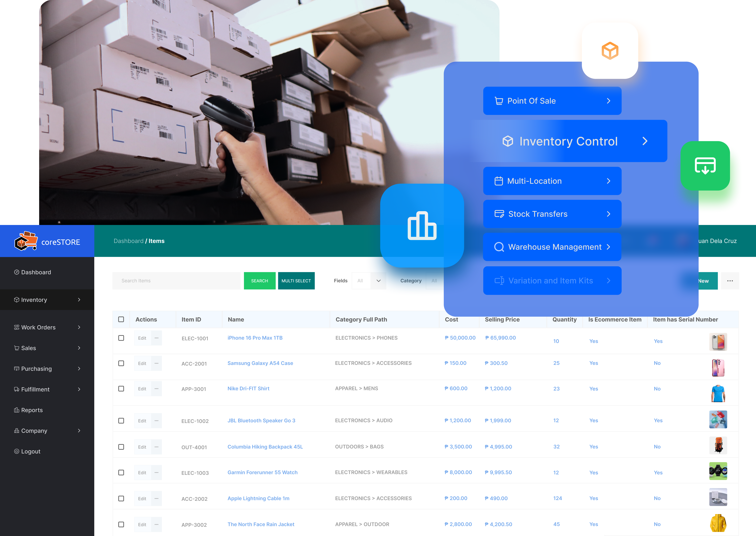756x536 pixels.
Task: Check the box for iPhone 16 Pro Max row
Action: click(121, 338)
